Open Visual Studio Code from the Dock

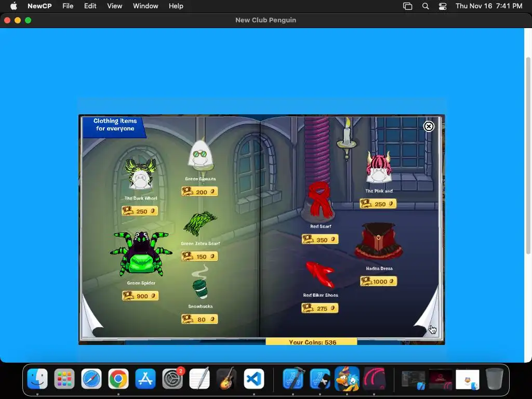pyautogui.click(x=254, y=378)
